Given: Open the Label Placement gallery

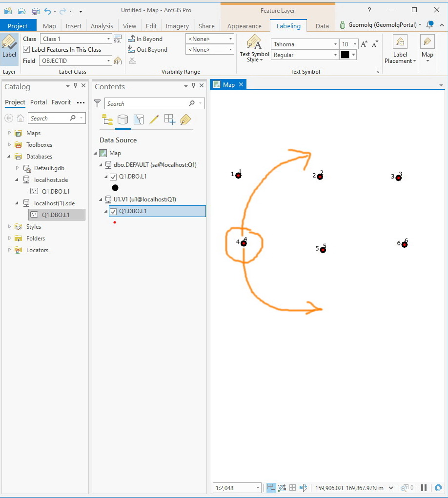Looking at the screenshot, I should pyautogui.click(x=400, y=49).
